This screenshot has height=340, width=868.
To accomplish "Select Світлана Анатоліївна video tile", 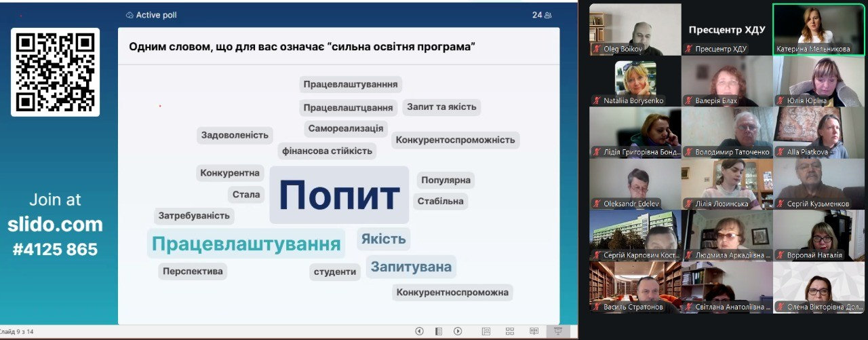I will pos(727,287).
